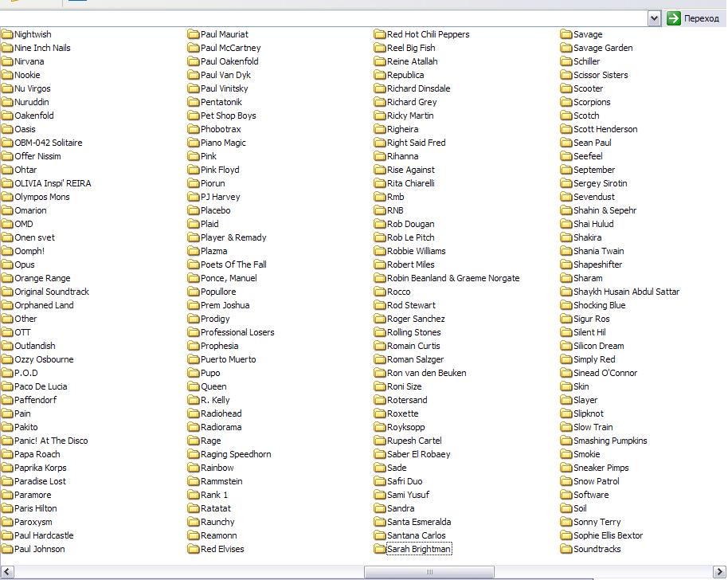Select the Robbie Williams folder icon
Viewport: 728px width, 580px height.
pos(380,251)
